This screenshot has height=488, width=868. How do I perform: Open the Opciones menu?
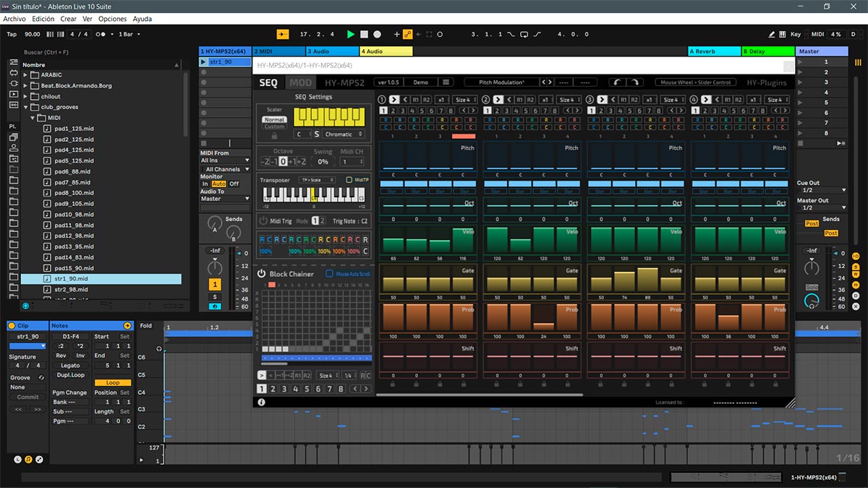coord(112,19)
